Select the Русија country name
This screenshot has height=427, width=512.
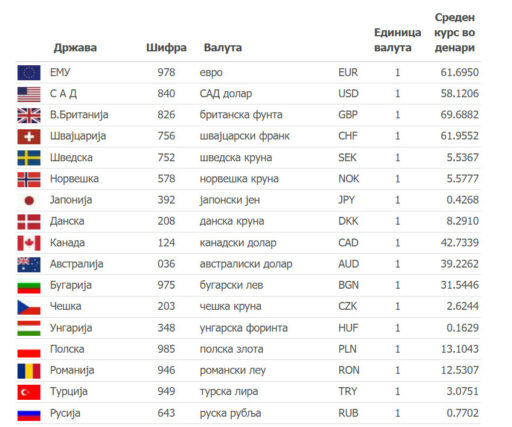coord(65,413)
